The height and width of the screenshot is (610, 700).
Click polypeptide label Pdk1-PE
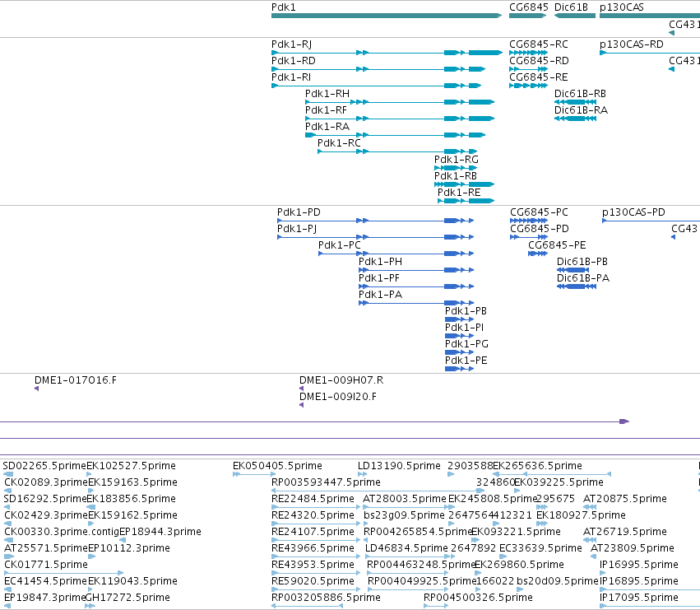[466, 361]
